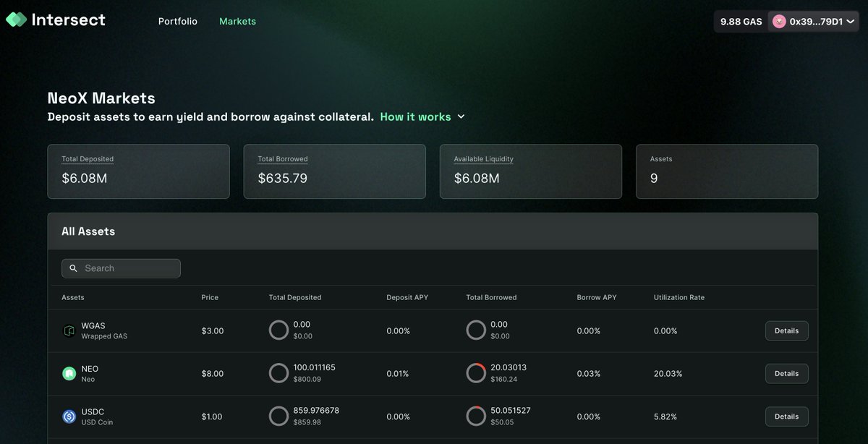The image size is (868, 444).
Task: Switch to the Portfolio tab
Action: (x=177, y=21)
